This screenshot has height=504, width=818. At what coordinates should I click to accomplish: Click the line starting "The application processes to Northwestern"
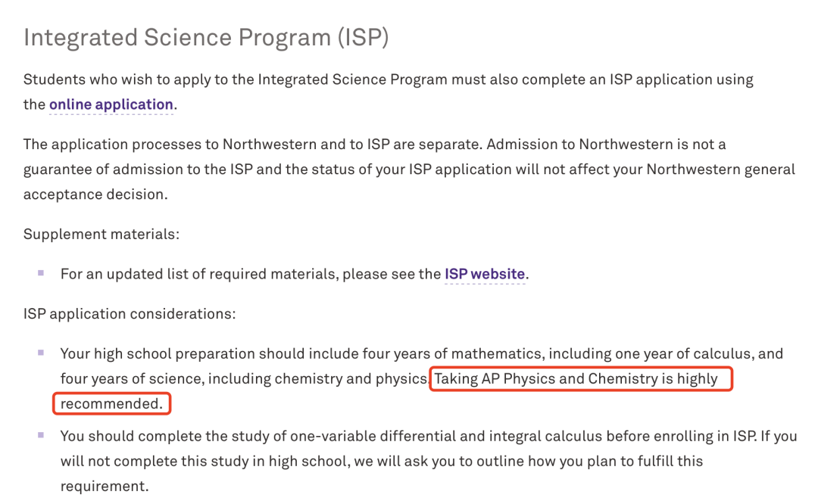[374, 144]
